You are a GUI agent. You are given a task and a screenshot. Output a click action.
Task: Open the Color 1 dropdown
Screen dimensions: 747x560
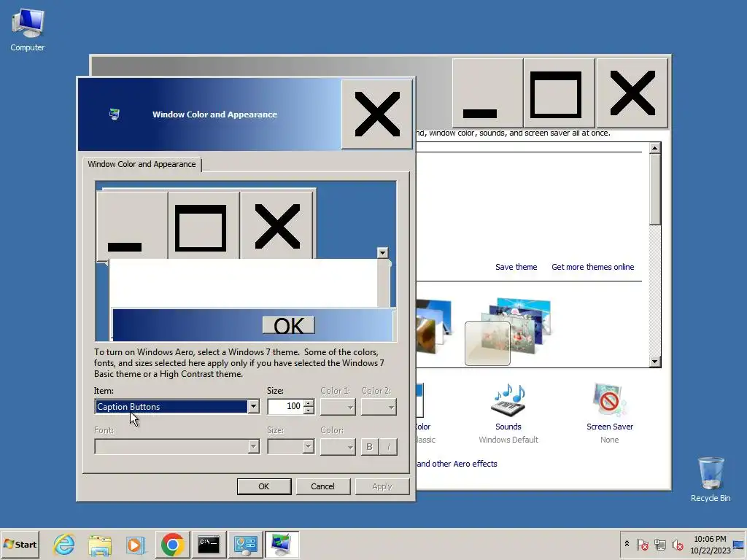(x=338, y=407)
